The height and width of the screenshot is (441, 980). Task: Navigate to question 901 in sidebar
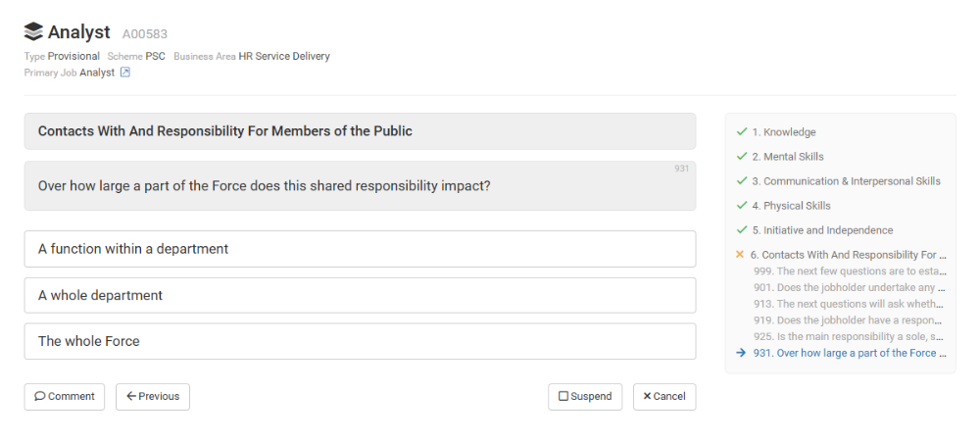(x=849, y=287)
